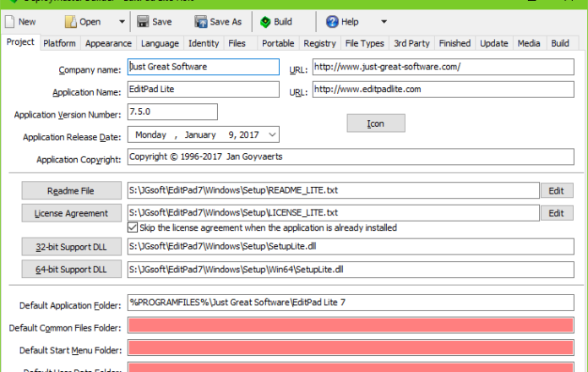The image size is (588, 372).
Task: Open the Finished tab
Action: point(455,44)
